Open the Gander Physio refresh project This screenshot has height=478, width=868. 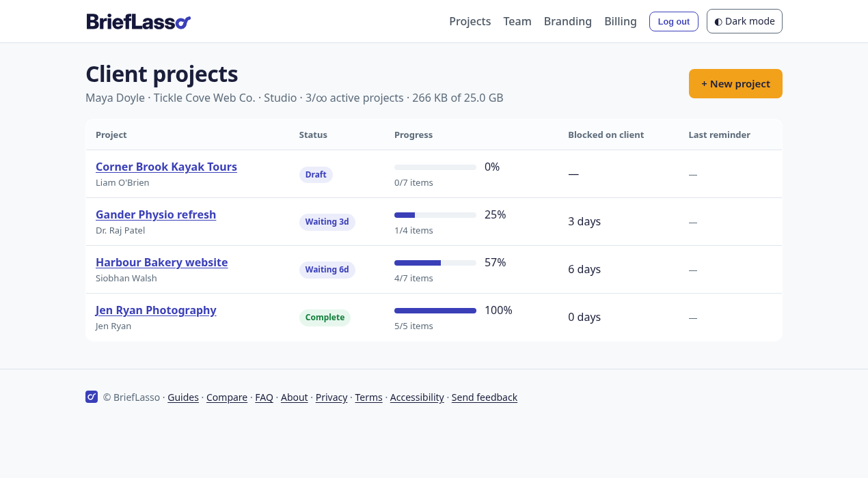(156, 214)
